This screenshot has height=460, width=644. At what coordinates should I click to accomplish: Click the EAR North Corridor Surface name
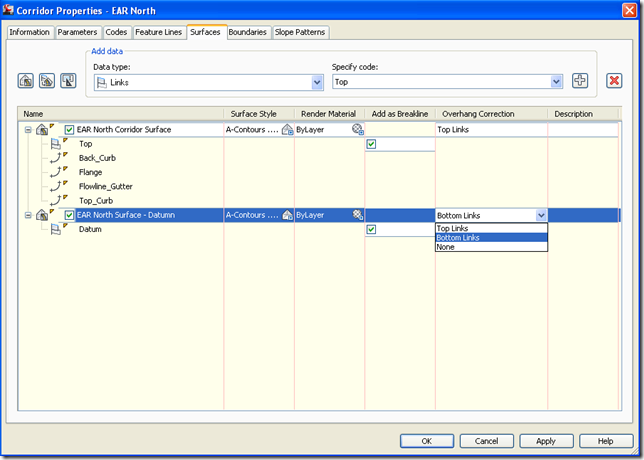tap(124, 130)
